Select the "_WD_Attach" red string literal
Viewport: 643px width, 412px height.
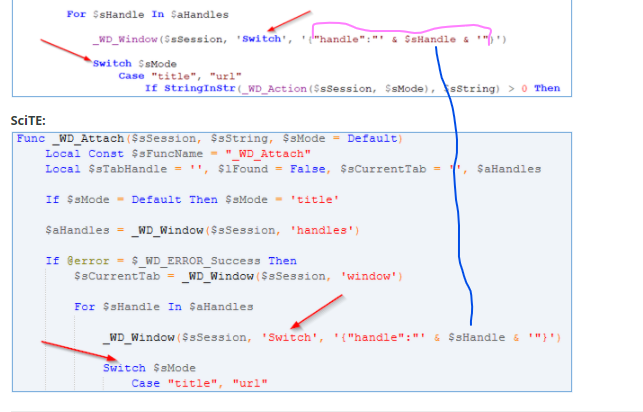[268, 154]
